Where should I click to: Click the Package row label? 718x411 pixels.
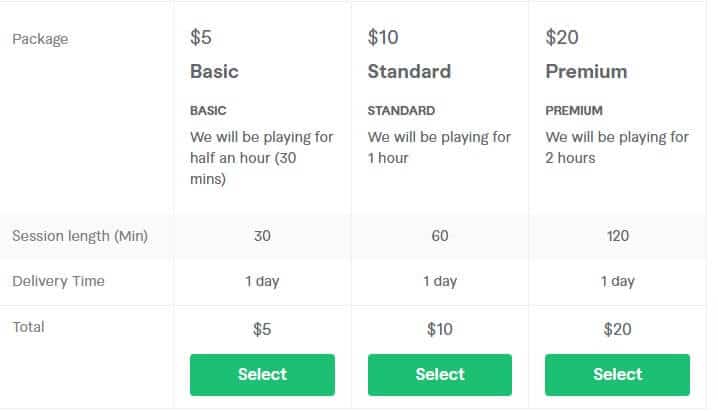[40, 39]
